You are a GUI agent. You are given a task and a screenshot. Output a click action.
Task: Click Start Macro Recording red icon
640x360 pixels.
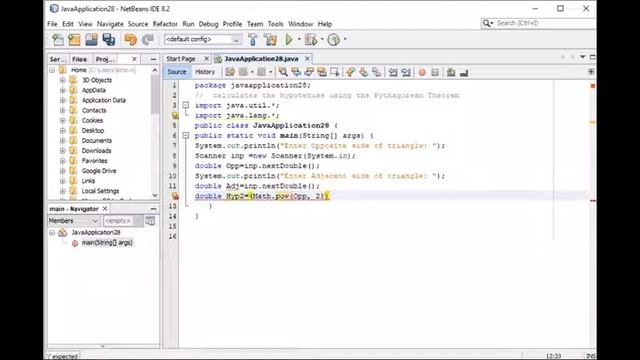tap(422, 72)
